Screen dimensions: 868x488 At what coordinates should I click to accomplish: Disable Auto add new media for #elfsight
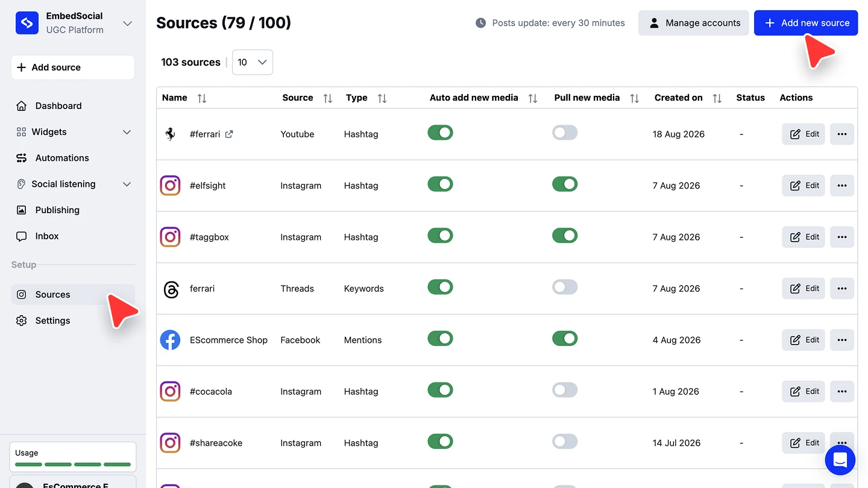coord(440,184)
